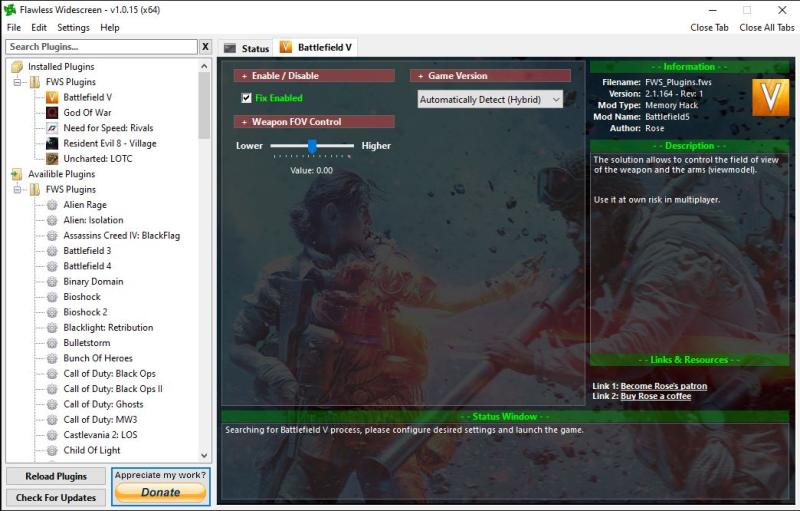Image resolution: width=800 pixels, height=511 pixels.
Task: Collapse the Enable / Disable section header
Action: [244, 76]
